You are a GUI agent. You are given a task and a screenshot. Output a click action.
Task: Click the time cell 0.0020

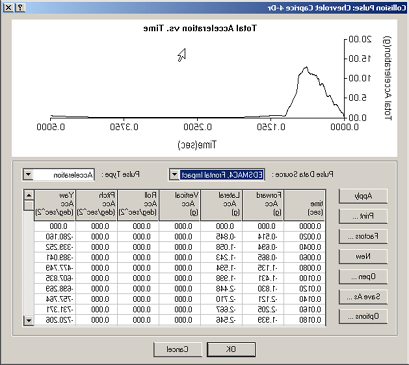[x=304, y=237]
